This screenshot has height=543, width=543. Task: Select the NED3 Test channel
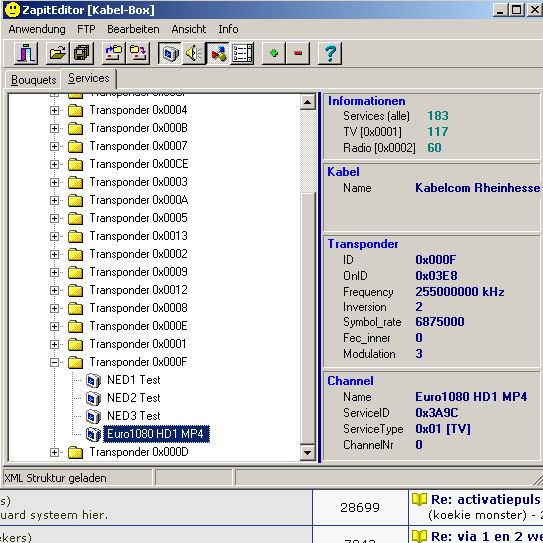click(134, 416)
